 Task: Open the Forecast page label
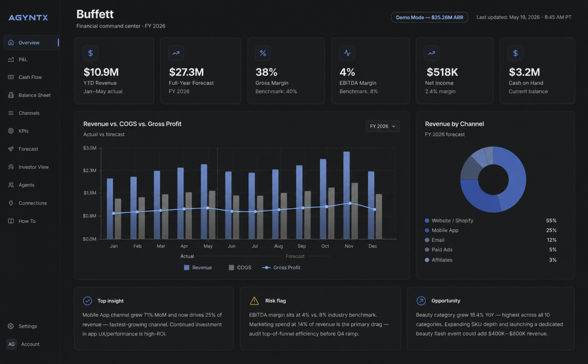coord(28,149)
